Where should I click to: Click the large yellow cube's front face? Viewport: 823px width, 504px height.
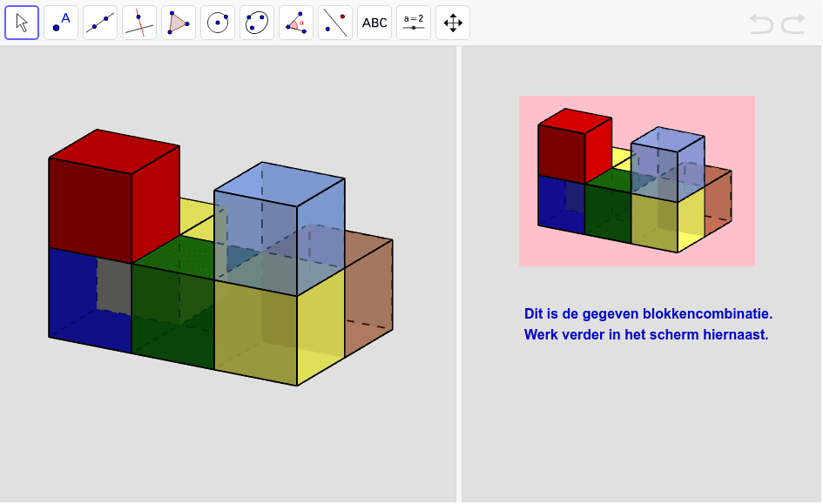256,333
